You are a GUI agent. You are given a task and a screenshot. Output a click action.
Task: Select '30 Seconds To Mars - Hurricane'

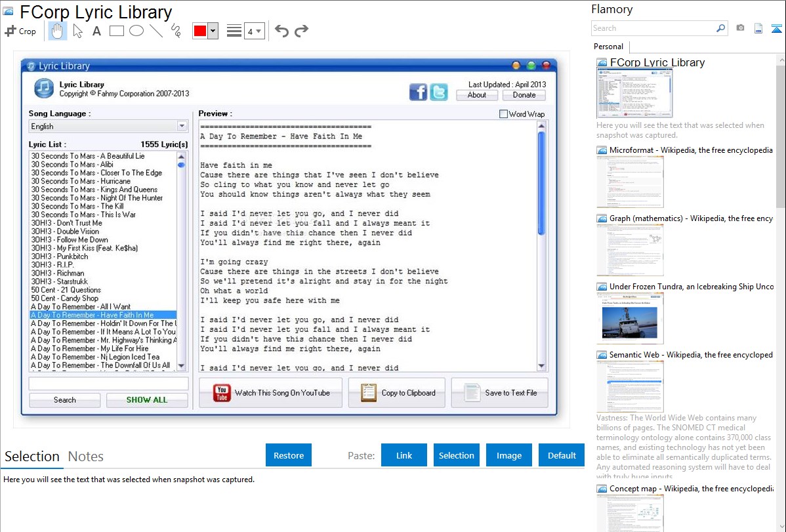81,181
